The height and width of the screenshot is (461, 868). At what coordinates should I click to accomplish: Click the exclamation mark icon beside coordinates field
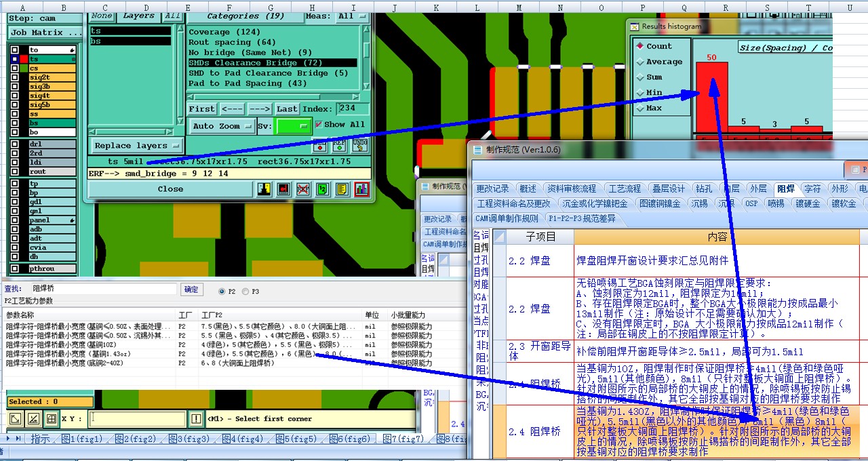pos(197,419)
